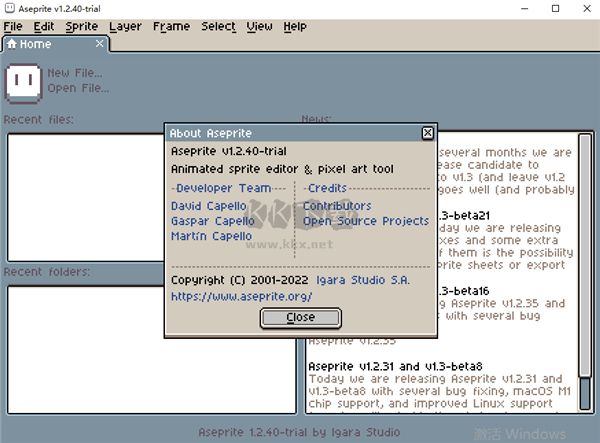
Task: Open the https://www.aseprite.org/ link
Action: coord(241,296)
